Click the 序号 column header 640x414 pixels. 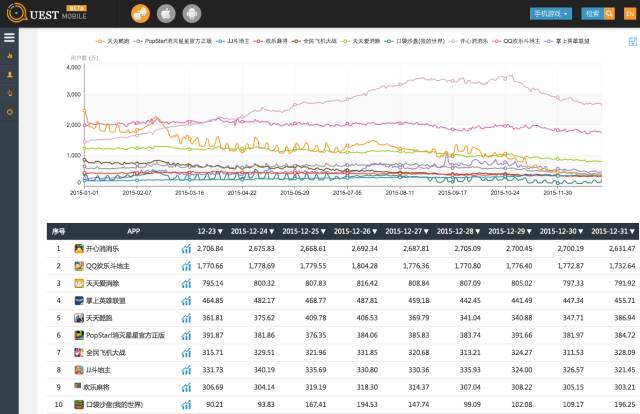(58, 231)
